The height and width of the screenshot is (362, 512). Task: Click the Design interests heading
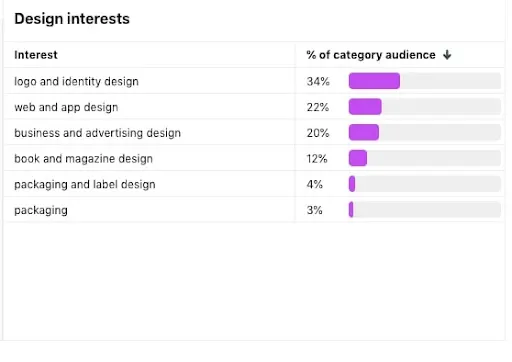coord(72,19)
